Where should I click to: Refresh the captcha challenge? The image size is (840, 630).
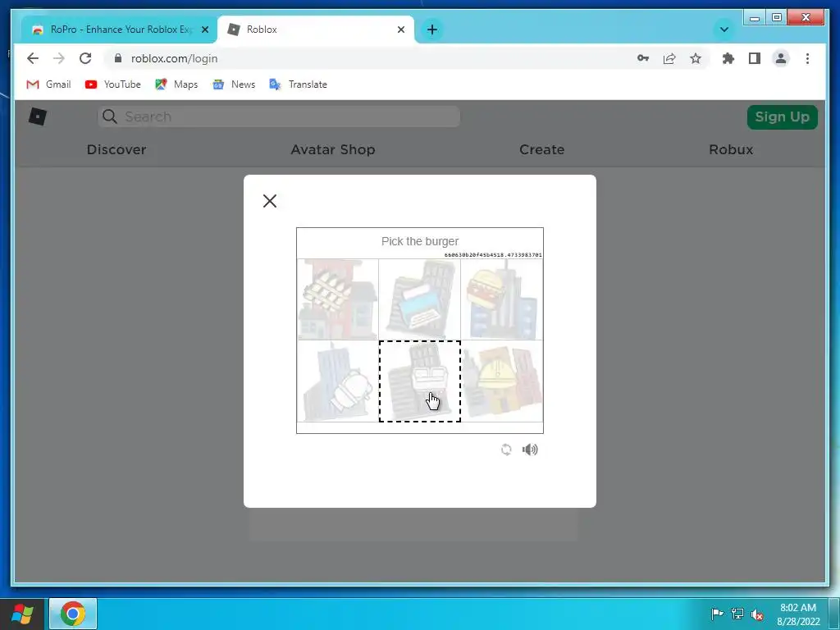point(506,450)
